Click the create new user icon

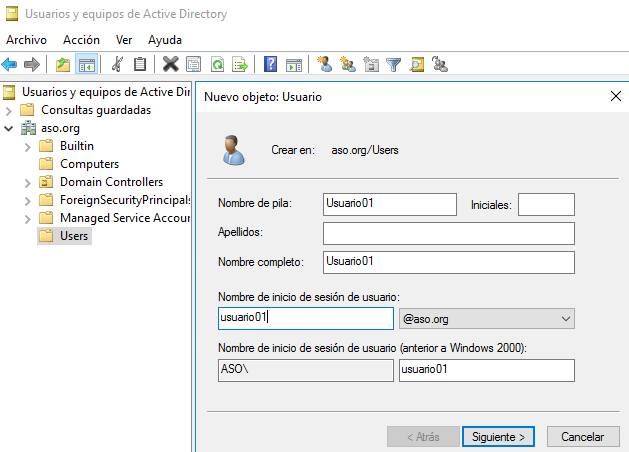pyautogui.click(x=324, y=65)
